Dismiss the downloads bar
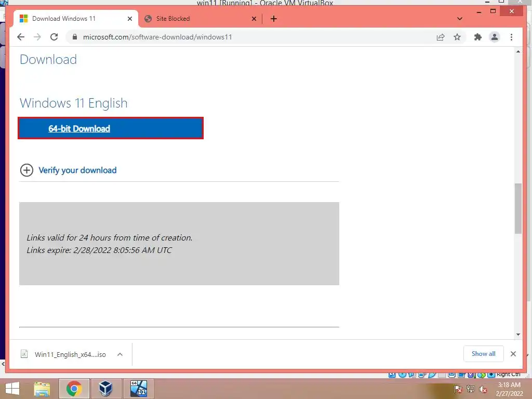 (x=513, y=354)
